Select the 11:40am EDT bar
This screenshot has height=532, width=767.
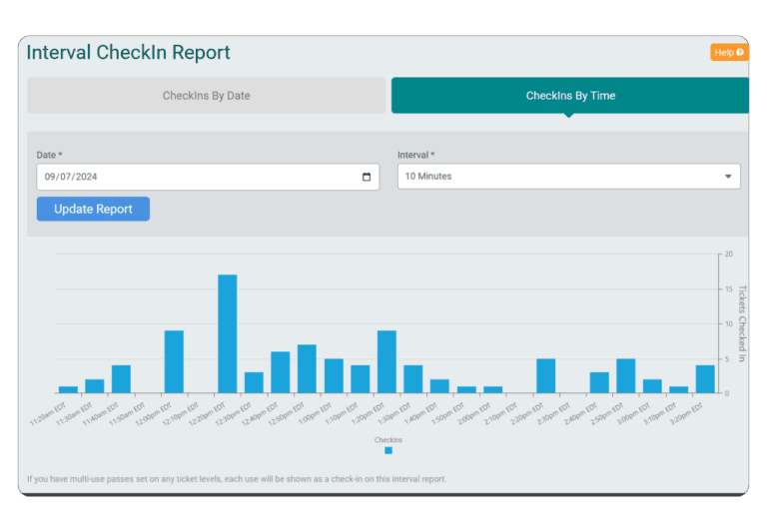pos(121,379)
